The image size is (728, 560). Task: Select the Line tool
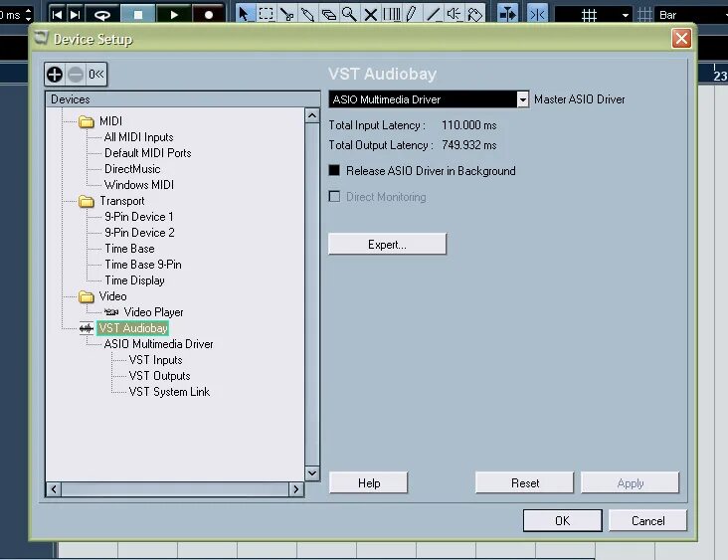click(434, 14)
